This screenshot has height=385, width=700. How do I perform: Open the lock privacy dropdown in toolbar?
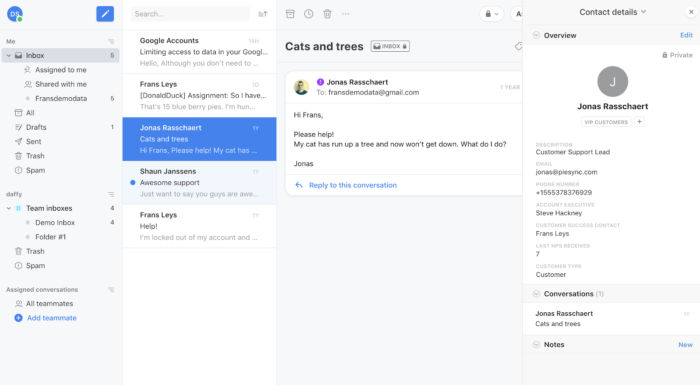pos(492,14)
